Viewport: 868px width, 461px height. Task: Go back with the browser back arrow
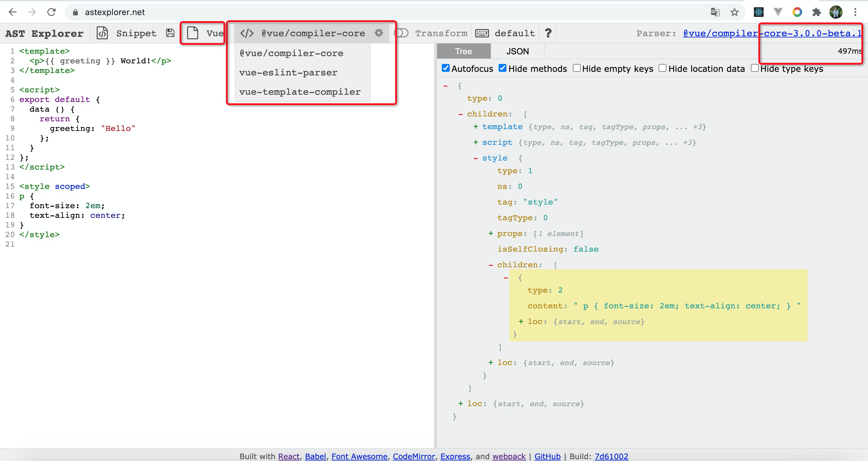12,12
